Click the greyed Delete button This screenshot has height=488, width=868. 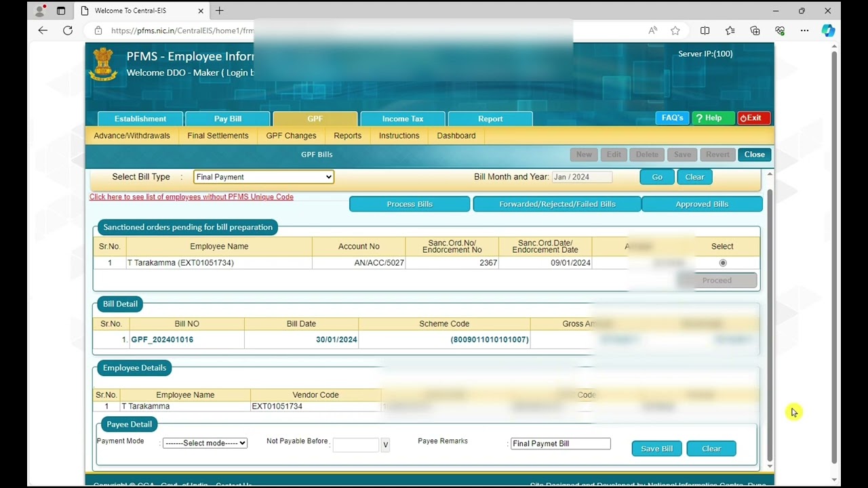point(647,155)
